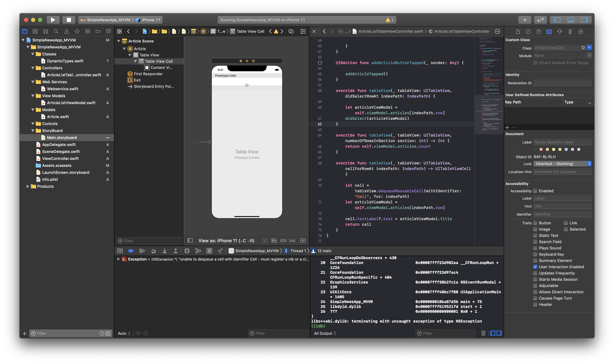Screen dimensions: 614x364
Task: Select Table View in document outline
Action: tap(149, 55)
